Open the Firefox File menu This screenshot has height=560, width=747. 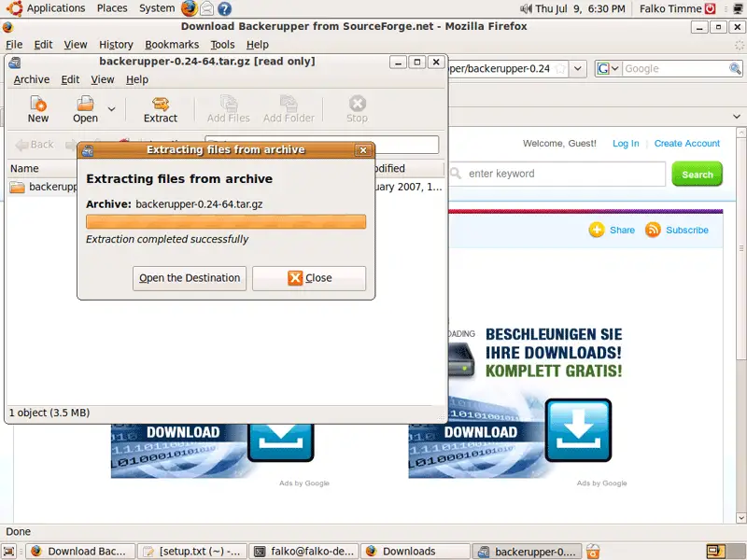14,44
